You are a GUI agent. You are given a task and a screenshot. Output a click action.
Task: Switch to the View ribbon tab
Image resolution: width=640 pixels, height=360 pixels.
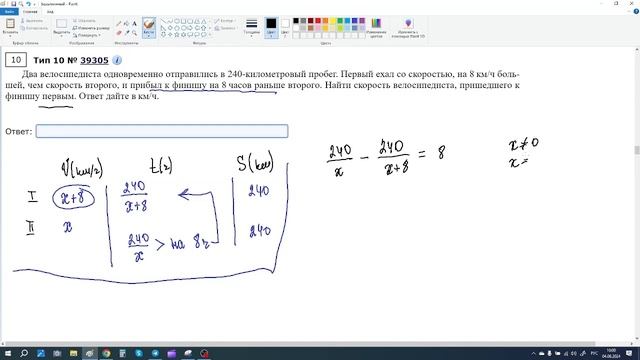point(50,11)
